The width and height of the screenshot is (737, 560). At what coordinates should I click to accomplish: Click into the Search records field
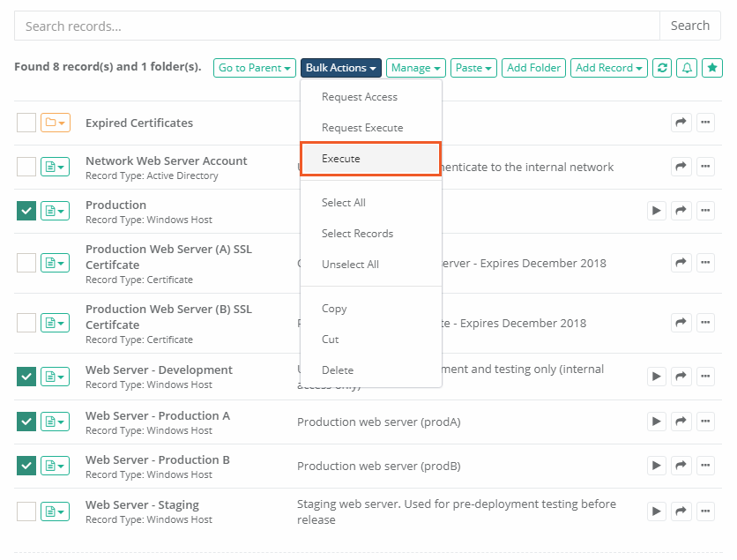(x=337, y=26)
